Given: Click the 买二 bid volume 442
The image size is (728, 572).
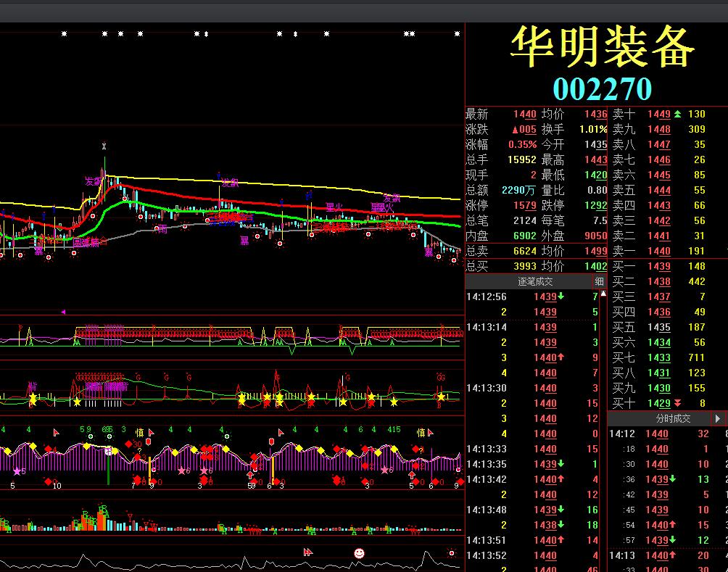Looking at the screenshot, I should click(696, 281).
